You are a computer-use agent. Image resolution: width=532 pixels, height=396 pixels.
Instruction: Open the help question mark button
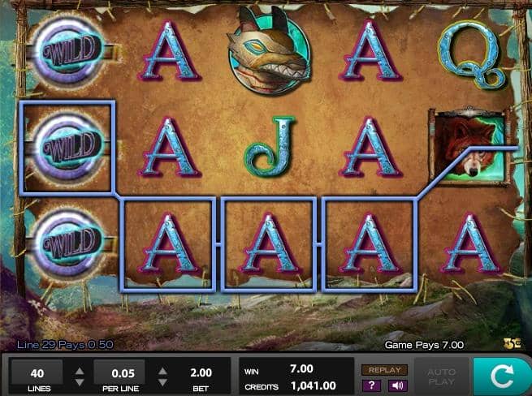click(x=371, y=385)
